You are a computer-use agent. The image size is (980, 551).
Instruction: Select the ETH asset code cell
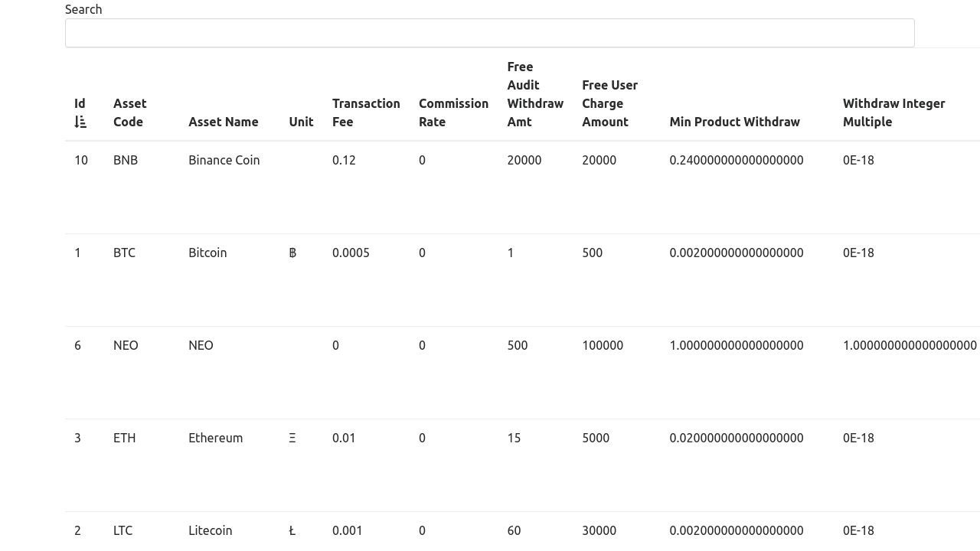click(124, 438)
